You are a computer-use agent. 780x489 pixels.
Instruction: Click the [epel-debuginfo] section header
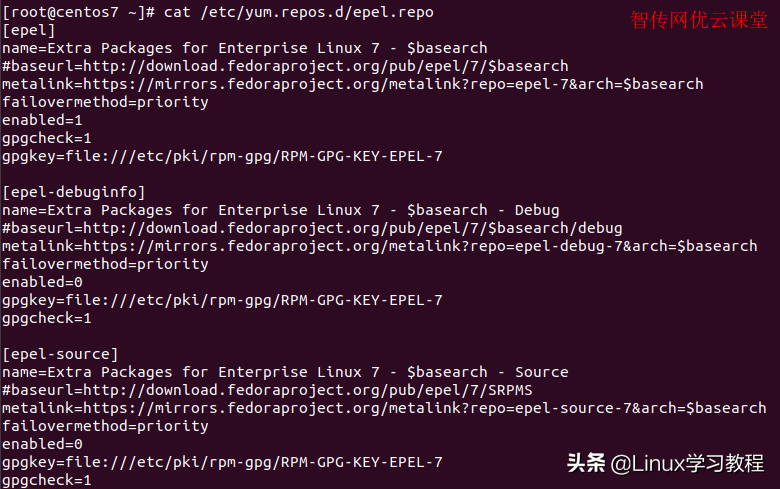pos(74,193)
